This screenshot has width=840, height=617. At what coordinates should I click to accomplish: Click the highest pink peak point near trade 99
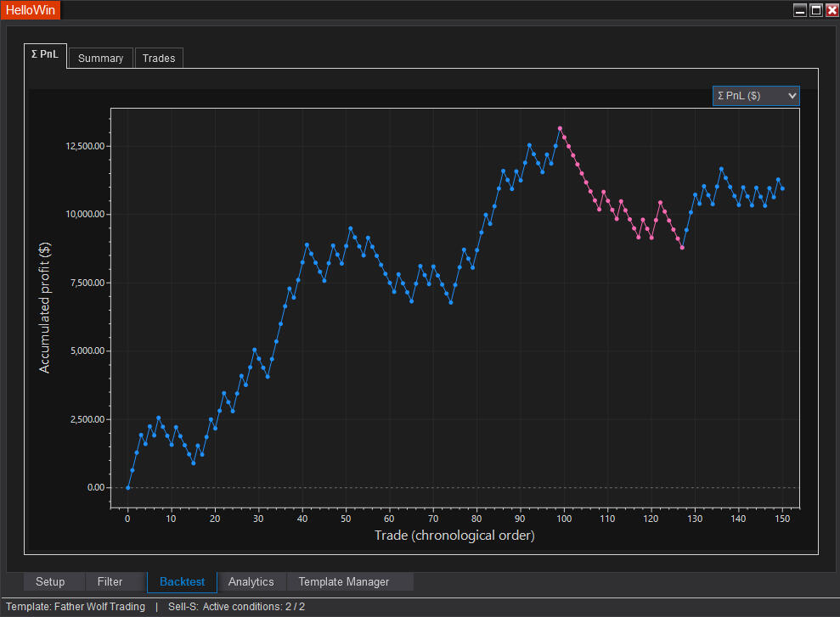pos(560,128)
